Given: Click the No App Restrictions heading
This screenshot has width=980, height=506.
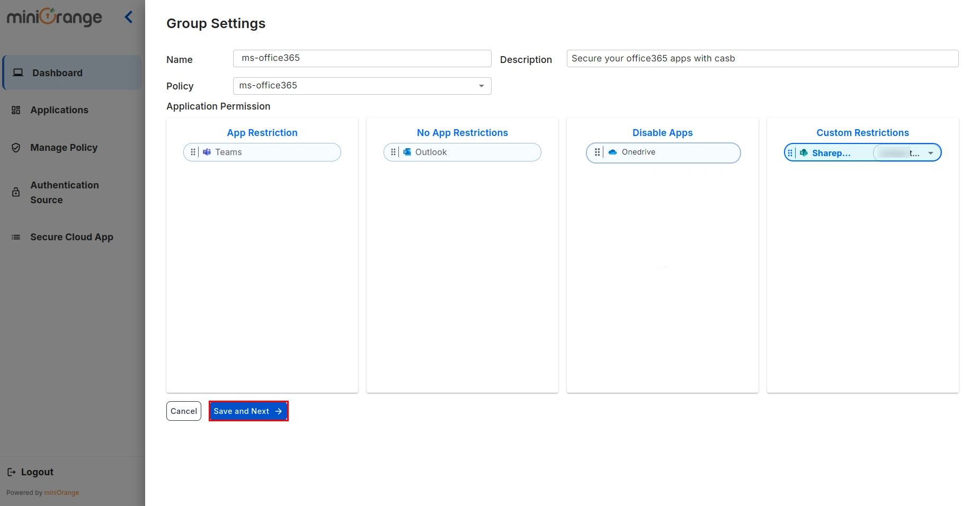Looking at the screenshot, I should point(462,133).
